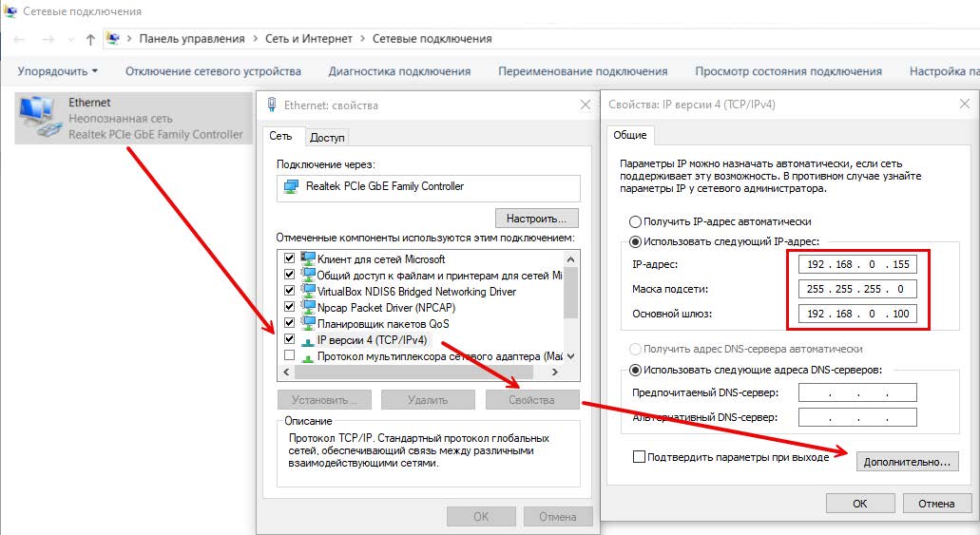This screenshot has width=980, height=535.
Task: Close the IPv4 properties dialog
Action: point(965,104)
